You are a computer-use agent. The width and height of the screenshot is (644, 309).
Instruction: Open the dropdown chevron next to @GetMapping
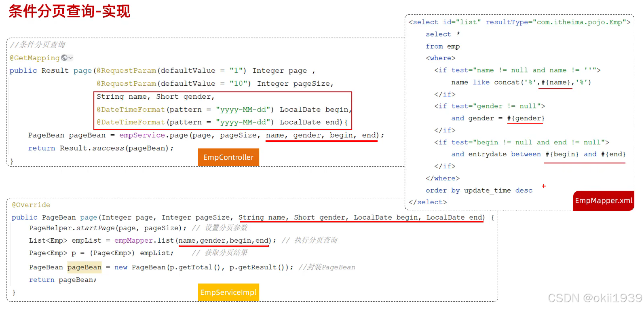71,58
